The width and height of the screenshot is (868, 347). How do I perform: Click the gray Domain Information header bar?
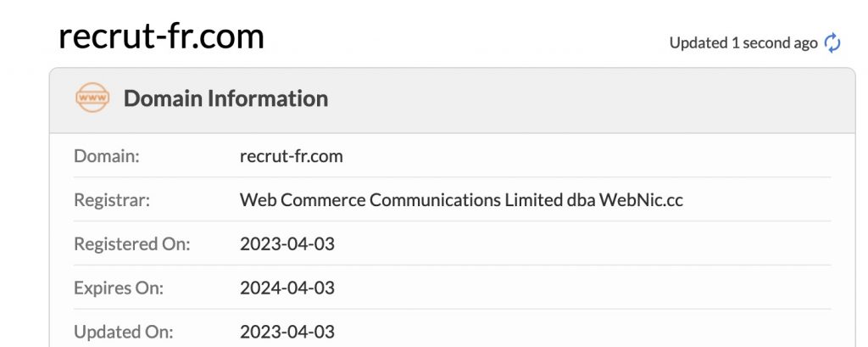pos(453,100)
